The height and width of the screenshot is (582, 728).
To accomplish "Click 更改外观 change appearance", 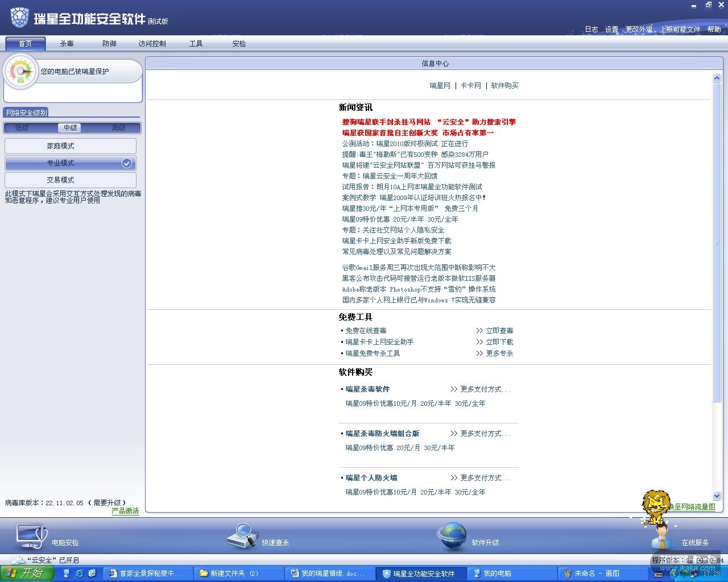I will 639,30.
